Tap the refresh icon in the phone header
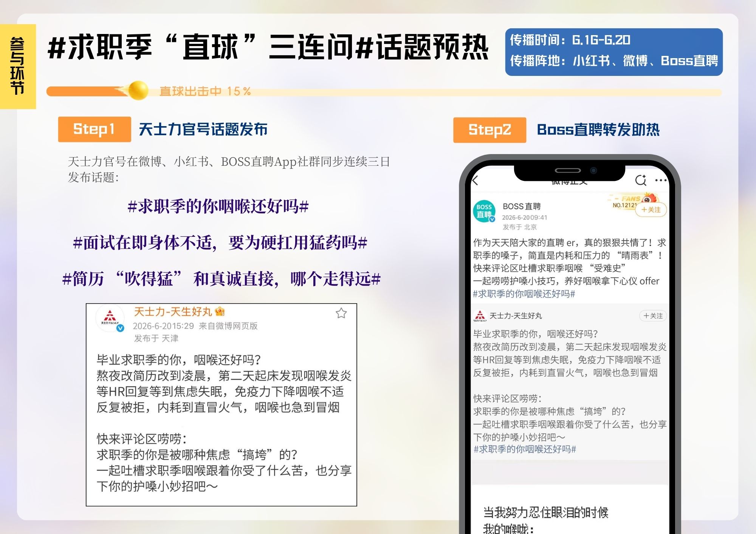 [x=641, y=180]
